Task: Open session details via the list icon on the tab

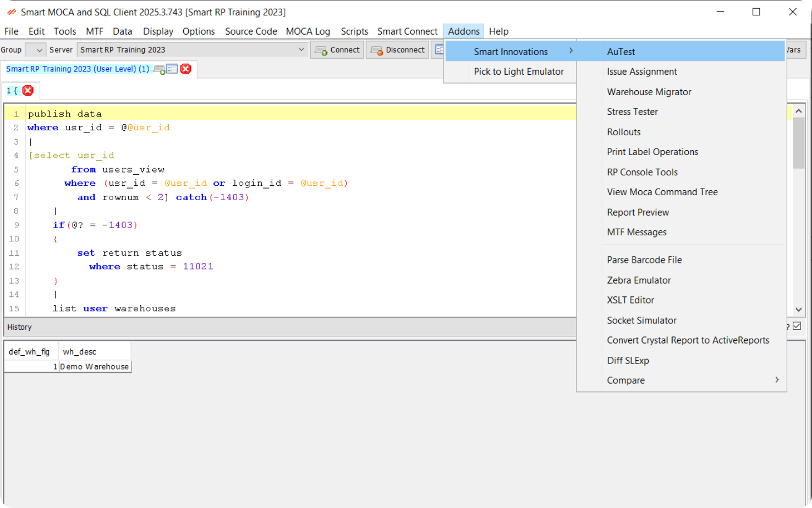Action: (x=173, y=69)
